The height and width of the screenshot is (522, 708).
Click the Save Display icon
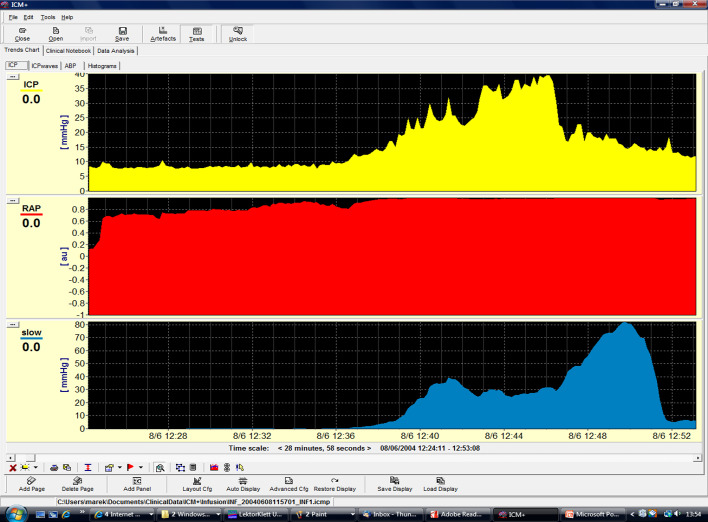pos(395,484)
